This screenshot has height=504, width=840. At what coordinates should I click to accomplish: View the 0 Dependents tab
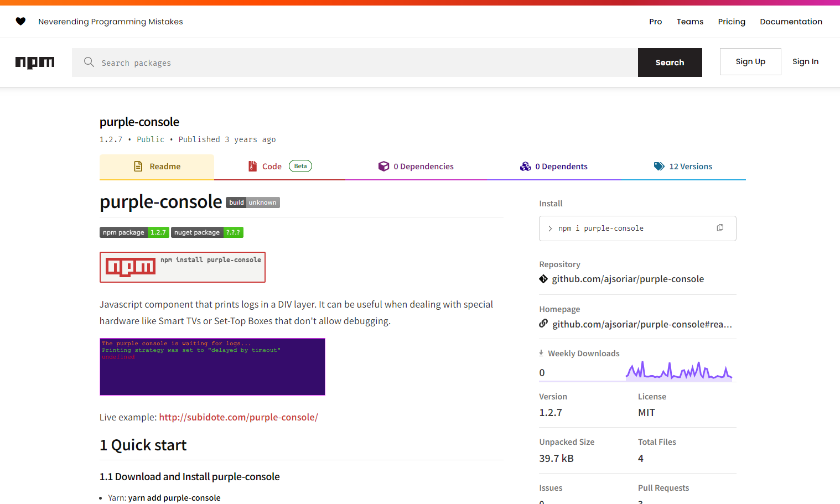click(x=554, y=167)
